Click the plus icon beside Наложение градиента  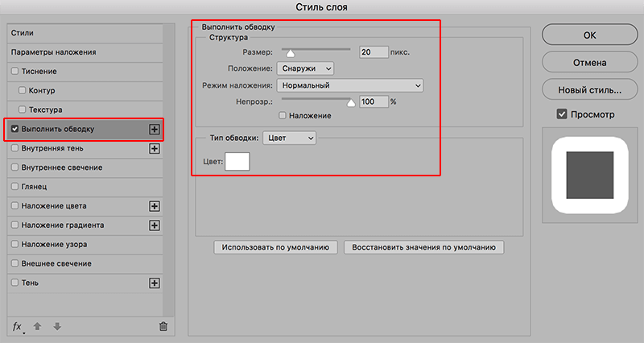coord(155,225)
